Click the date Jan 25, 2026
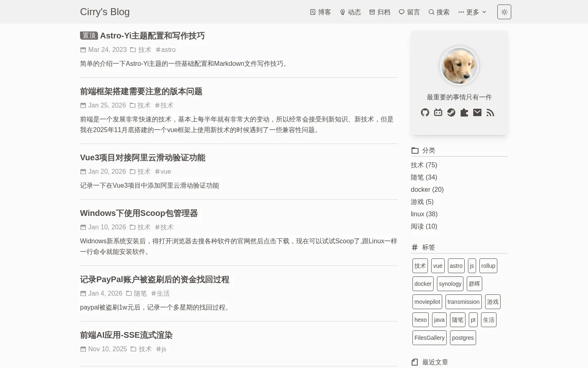This screenshot has height=368, width=588. click(107, 105)
